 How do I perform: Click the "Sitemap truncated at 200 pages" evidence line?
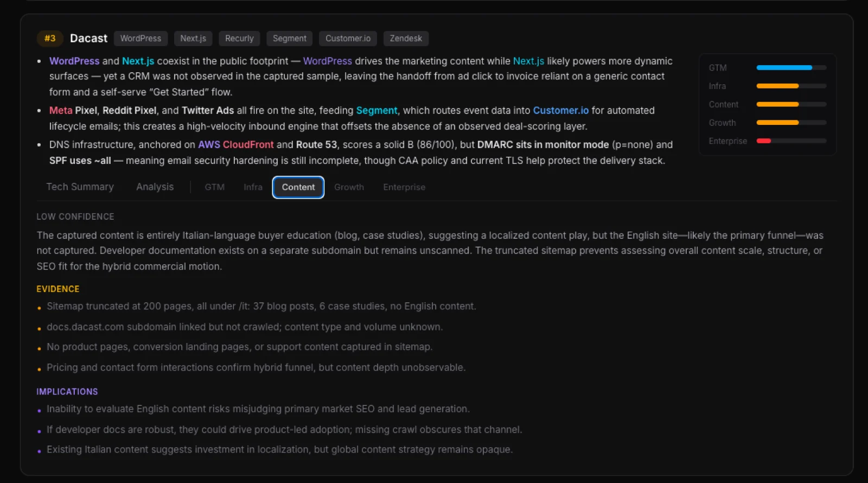pyautogui.click(x=261, y=306)
